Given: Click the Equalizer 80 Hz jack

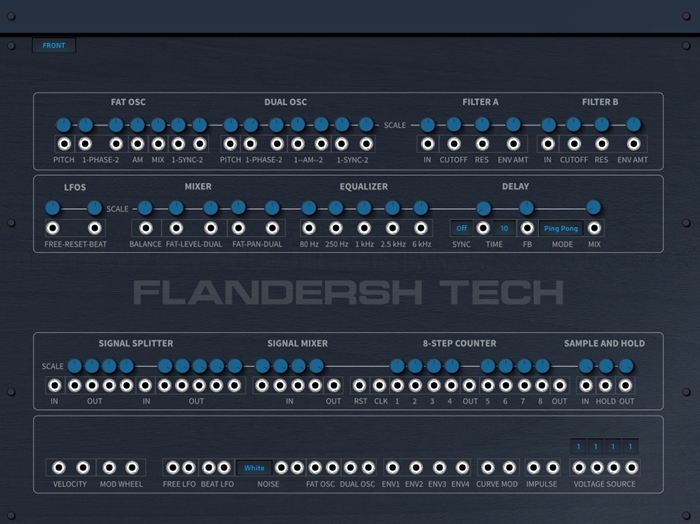Looking at the screenshot, I should [309, 228].
